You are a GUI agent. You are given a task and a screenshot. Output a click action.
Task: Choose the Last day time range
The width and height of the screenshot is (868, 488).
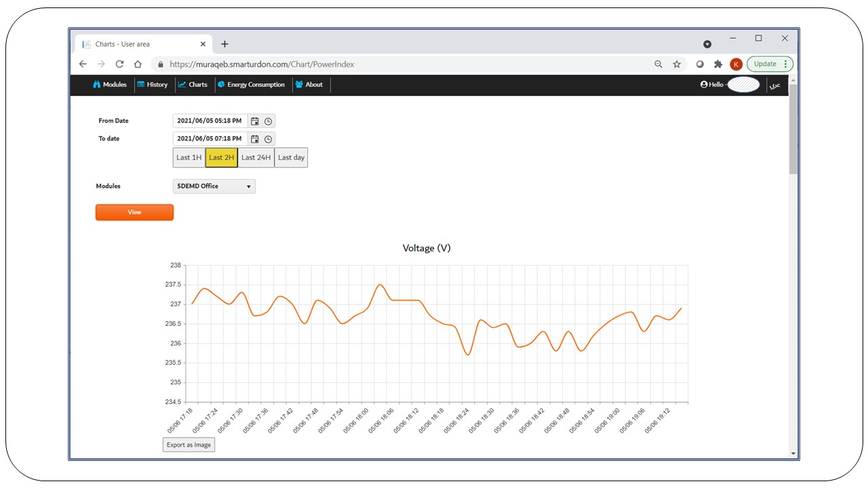(x=291, y=157)
